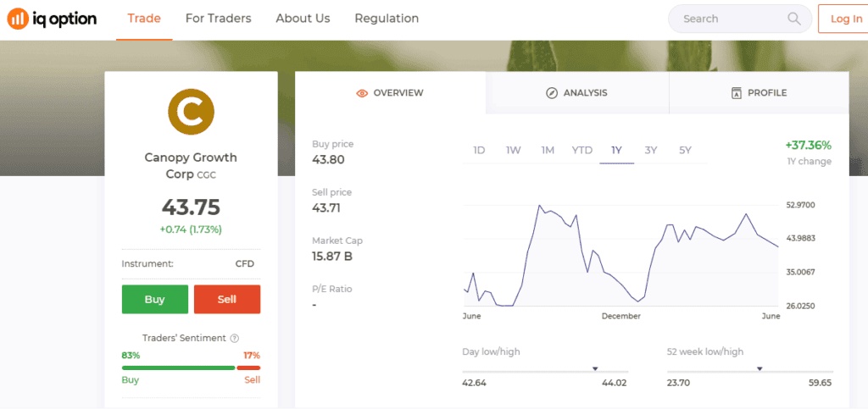The height and width of the screenshot is (409, 868).
Task: Open the Trade menu
Action: click(x=144, y=19)
